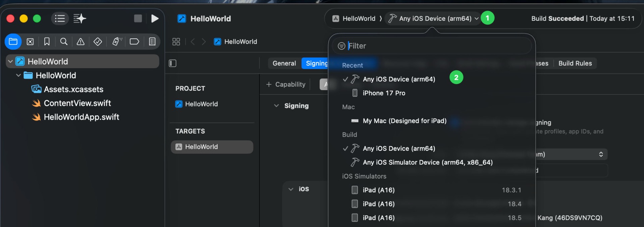Stop the running build

tap(138, 18)
